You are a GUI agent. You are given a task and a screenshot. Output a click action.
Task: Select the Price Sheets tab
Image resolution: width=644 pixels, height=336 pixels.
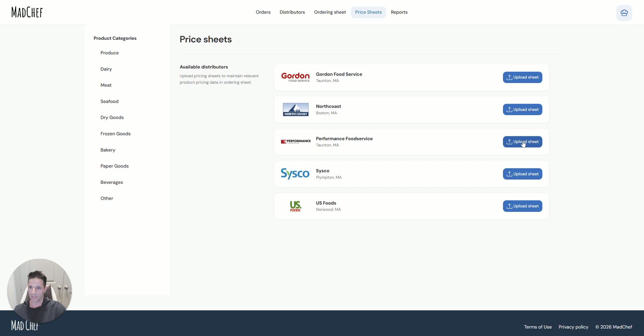point(368,12)
